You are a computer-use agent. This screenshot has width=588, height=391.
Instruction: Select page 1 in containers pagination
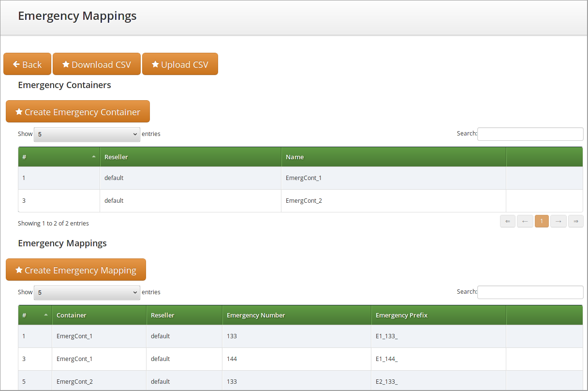click(x=542, y=221)
